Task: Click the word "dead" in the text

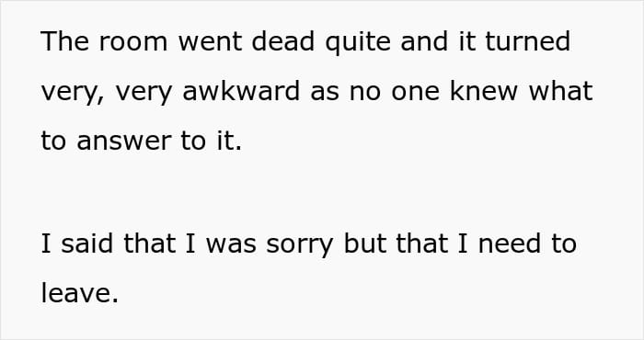Action: tap(283, 41)
